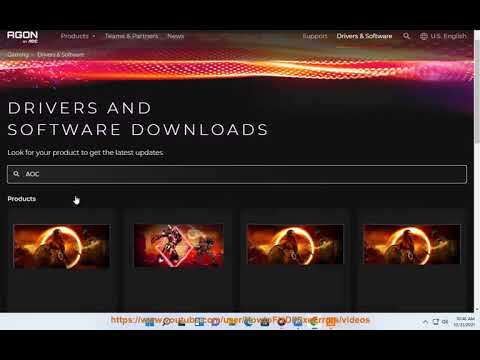Select the Drivers & Software header tab
The height and width of the screenshot is (360, 480).
[364, 36]
